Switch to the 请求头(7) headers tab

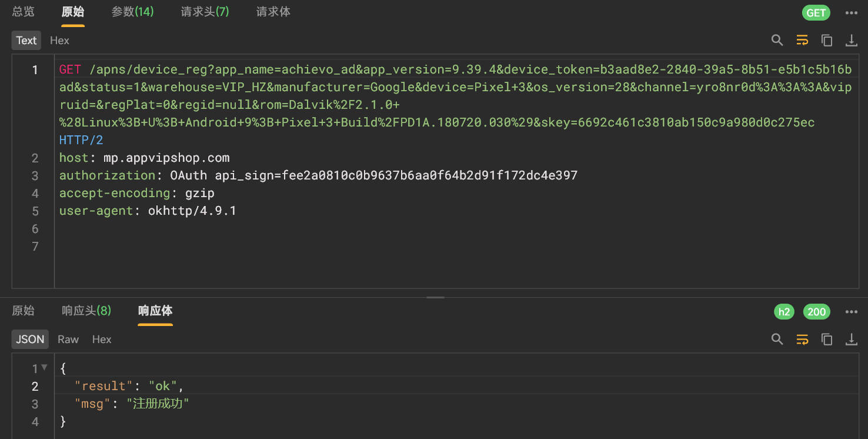[205, 11]
